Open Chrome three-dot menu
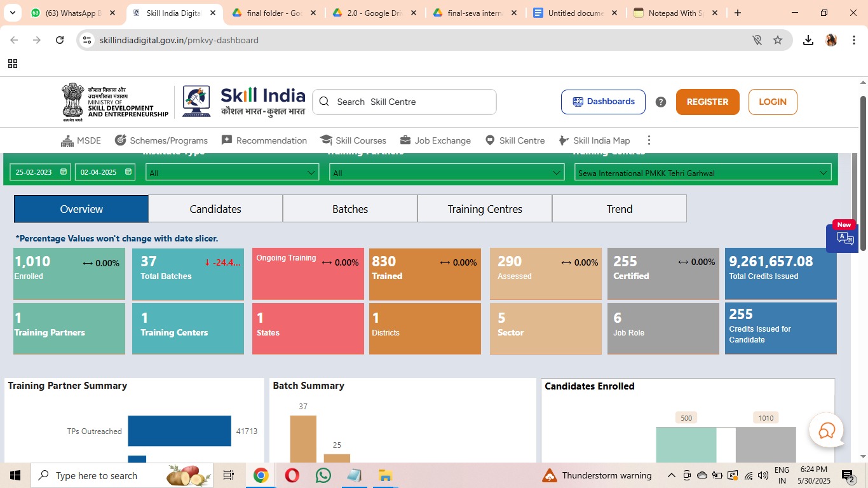The width and height of the screenshot is (868, 488). pos(854,40)
